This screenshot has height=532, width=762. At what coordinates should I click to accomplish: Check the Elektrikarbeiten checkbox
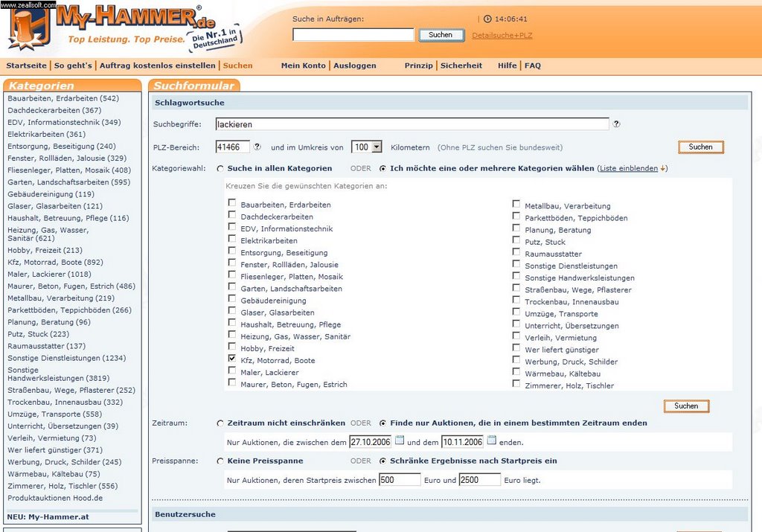tap(232, 239)
